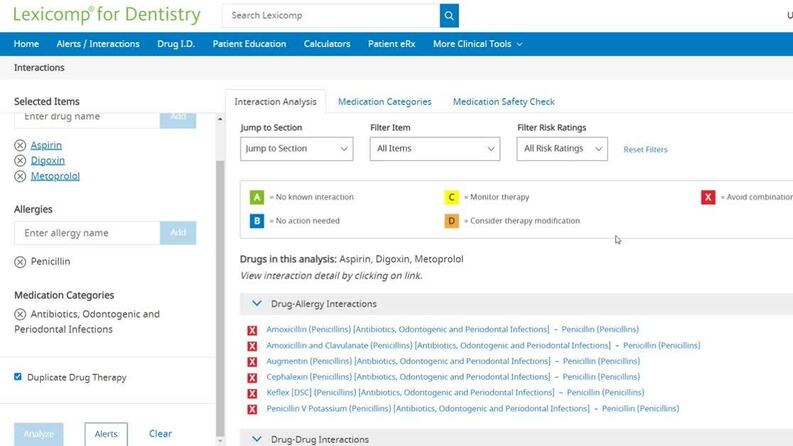Viewport: 793px width, 446px height.
Task: Expand the Drug-Drug Interactions section chevron
Action: [x=257, y=439]
